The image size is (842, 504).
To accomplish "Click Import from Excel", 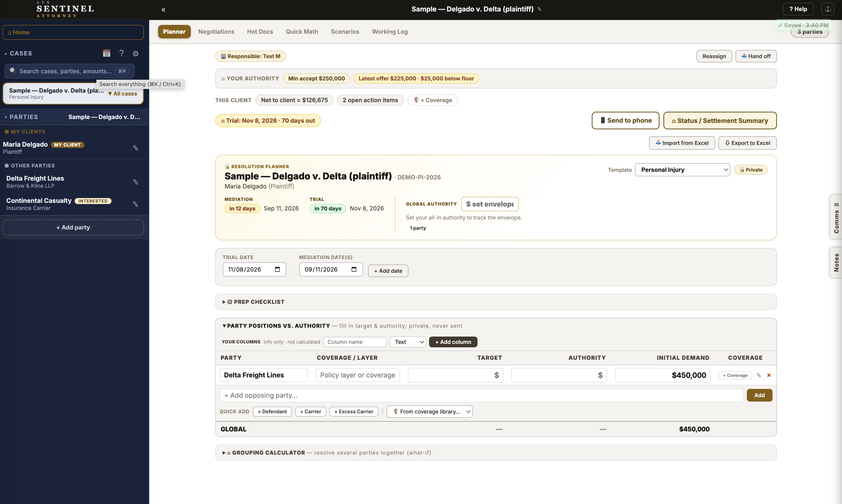I will [682, 143].
